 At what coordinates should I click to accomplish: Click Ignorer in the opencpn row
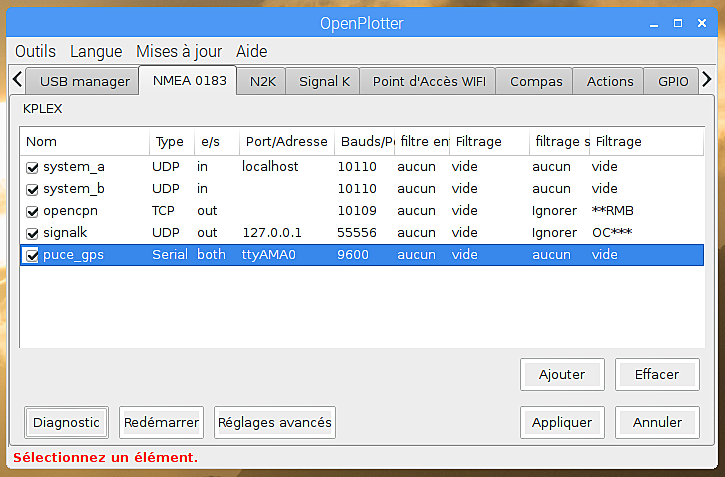coord(554,211)
